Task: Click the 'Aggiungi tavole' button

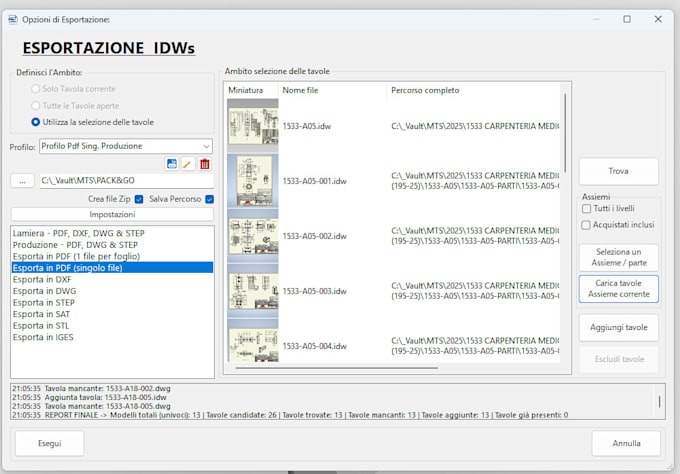Action: point(618,327)
